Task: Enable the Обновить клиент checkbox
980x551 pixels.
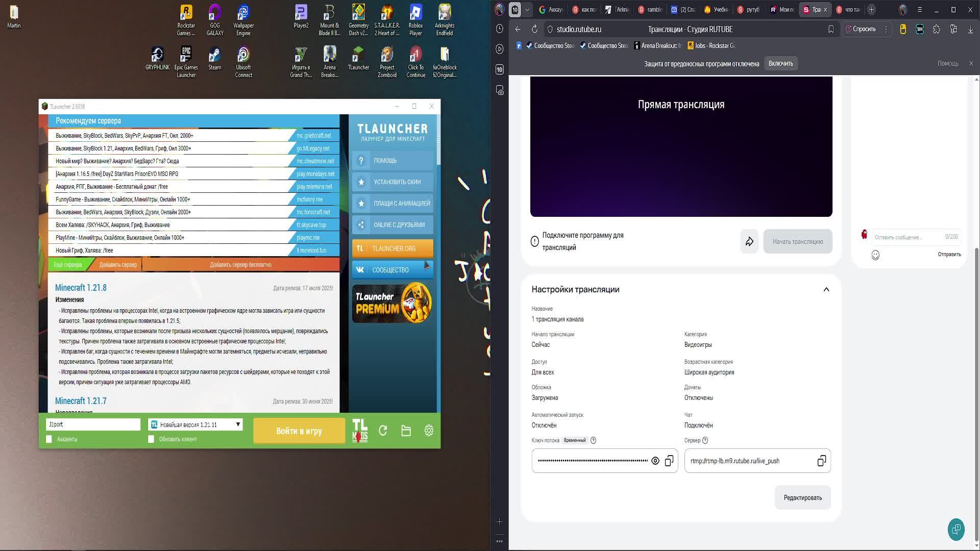Action: [x=151, y=439]
